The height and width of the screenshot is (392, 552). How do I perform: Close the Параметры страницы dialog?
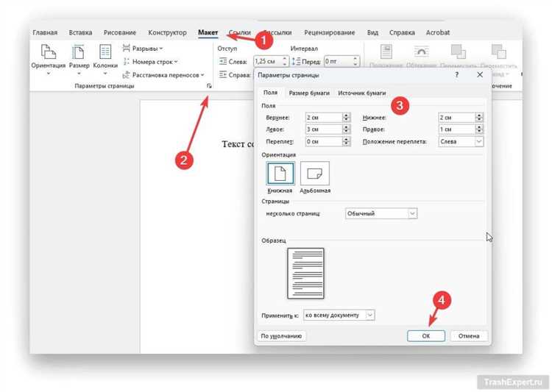[480, 75]
